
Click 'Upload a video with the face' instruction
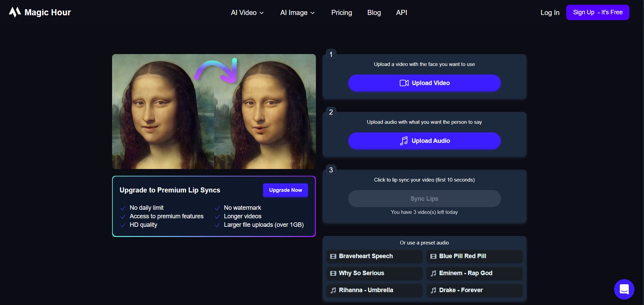[x=424, y=64]
